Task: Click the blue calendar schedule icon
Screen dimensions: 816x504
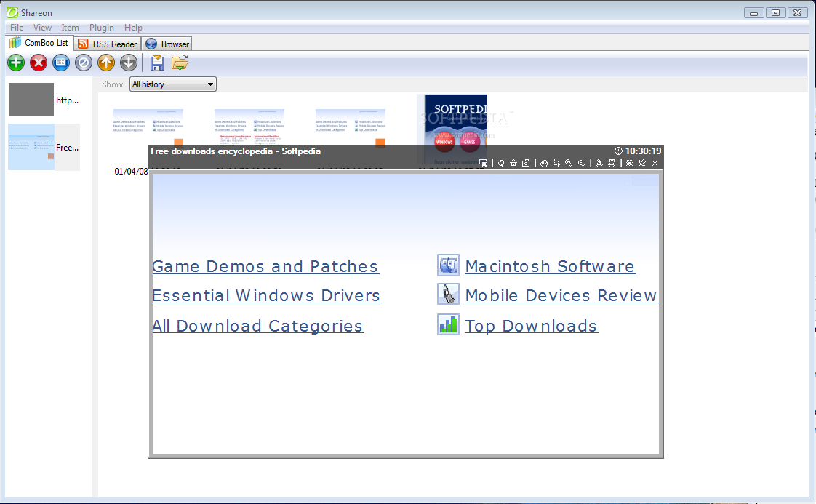Action: (x=61, y=63)
